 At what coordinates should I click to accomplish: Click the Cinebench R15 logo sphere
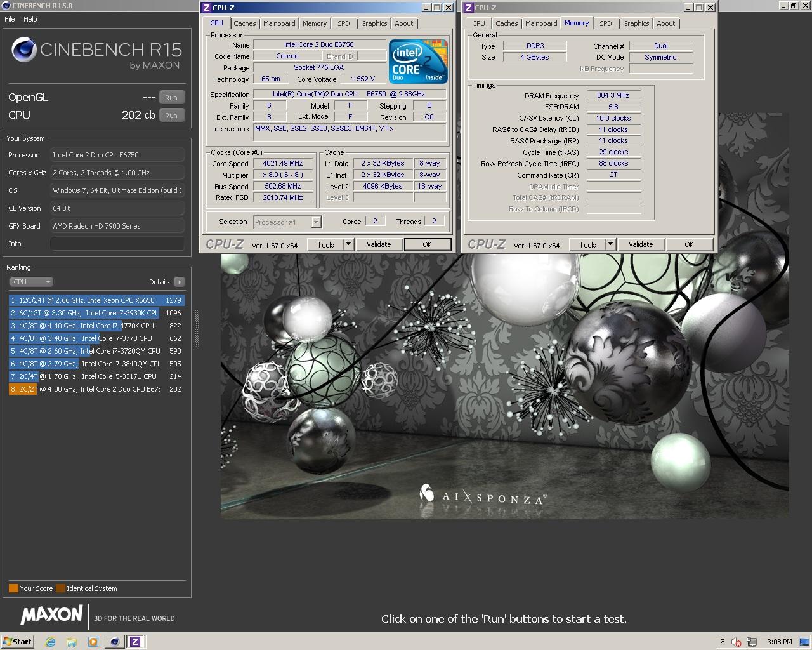[23, 50]
